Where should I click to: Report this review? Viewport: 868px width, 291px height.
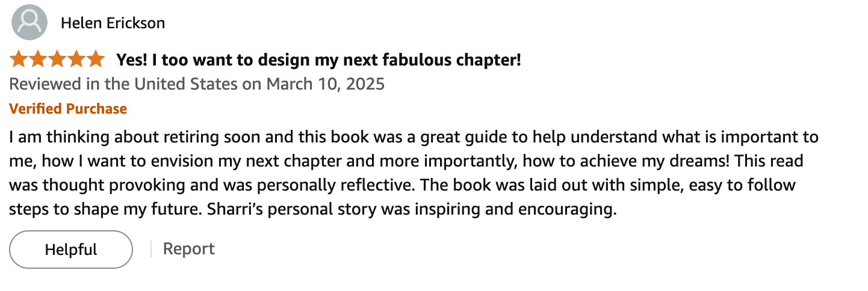pos(189,249)
